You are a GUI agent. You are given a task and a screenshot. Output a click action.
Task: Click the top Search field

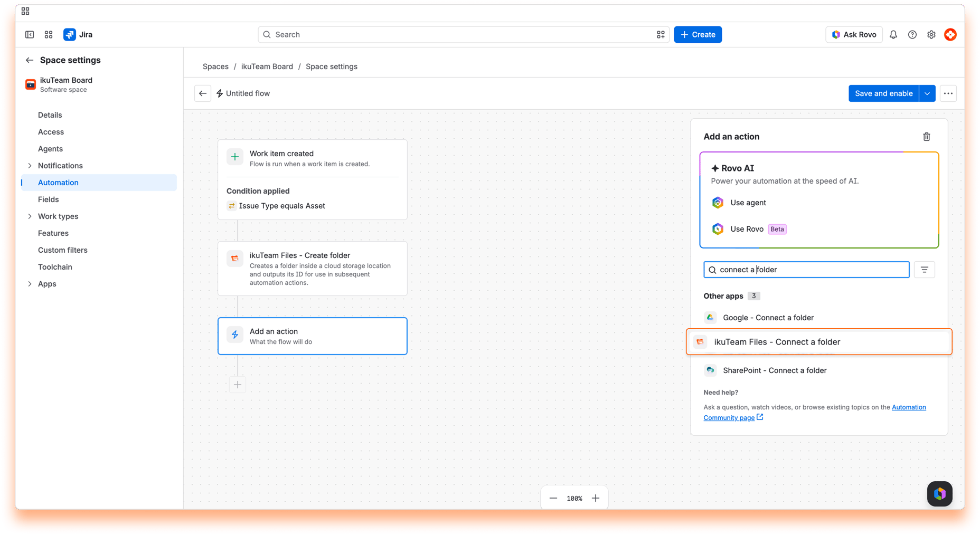(x=464, y=34)
